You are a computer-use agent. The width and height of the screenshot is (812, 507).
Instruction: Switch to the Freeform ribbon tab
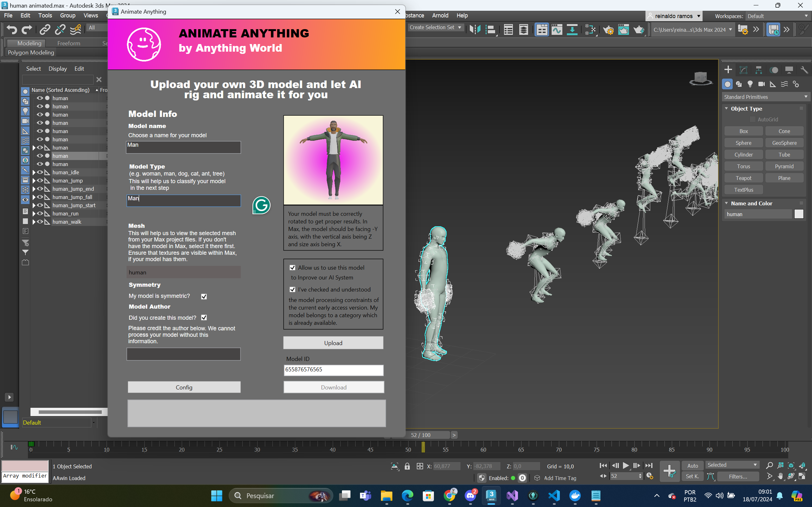pyautogui.click(x=69, y=43)
